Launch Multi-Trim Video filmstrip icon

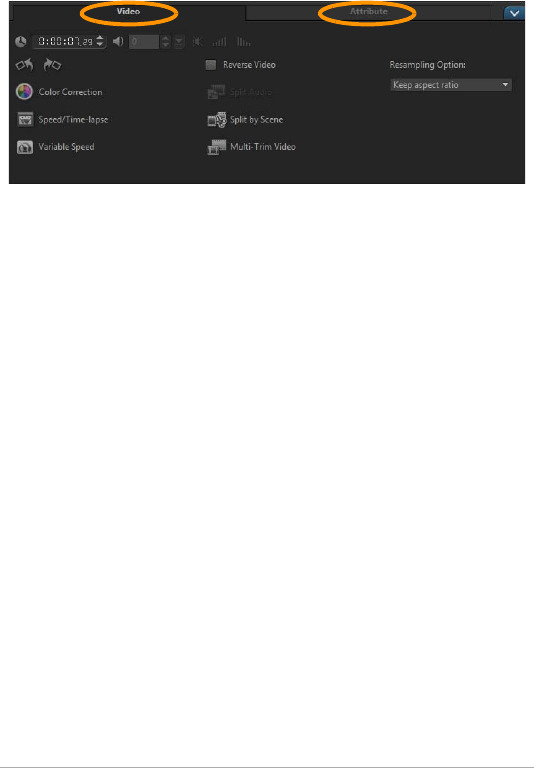click(x=217, y=147)
